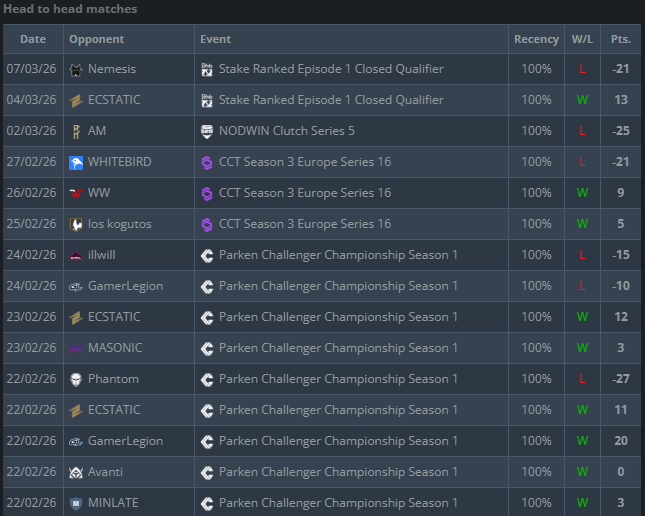Click the WHITEBIRD team logo icon

[x=76, y=163]
